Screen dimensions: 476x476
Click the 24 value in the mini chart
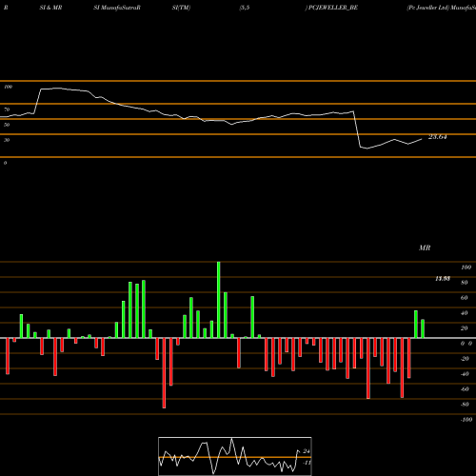point(307,451)
